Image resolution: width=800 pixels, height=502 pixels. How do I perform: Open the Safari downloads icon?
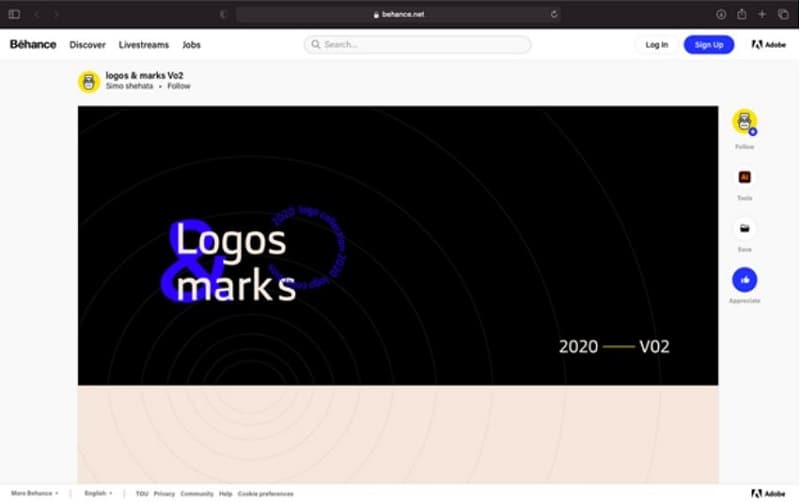(x=721, y=14)
